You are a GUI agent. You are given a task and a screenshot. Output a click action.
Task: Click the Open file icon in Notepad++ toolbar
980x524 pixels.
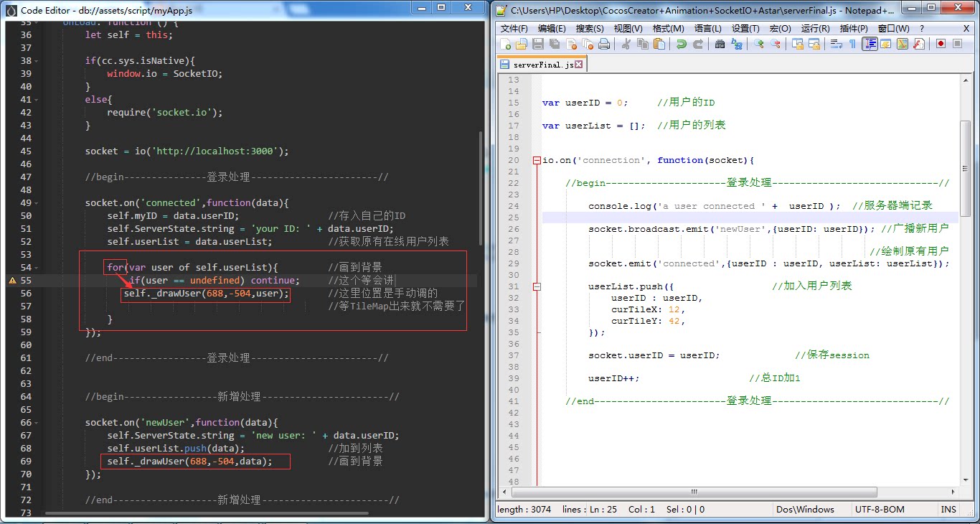[522, 44]
